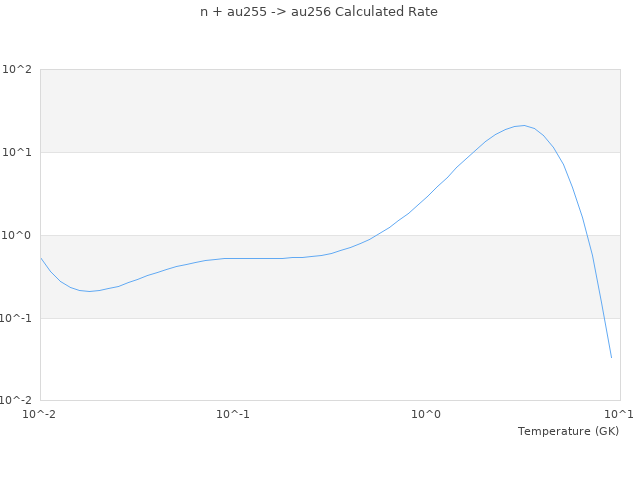
Task: Pick the 10^-1 label on the y-axis
Action: tap(15, 319)
